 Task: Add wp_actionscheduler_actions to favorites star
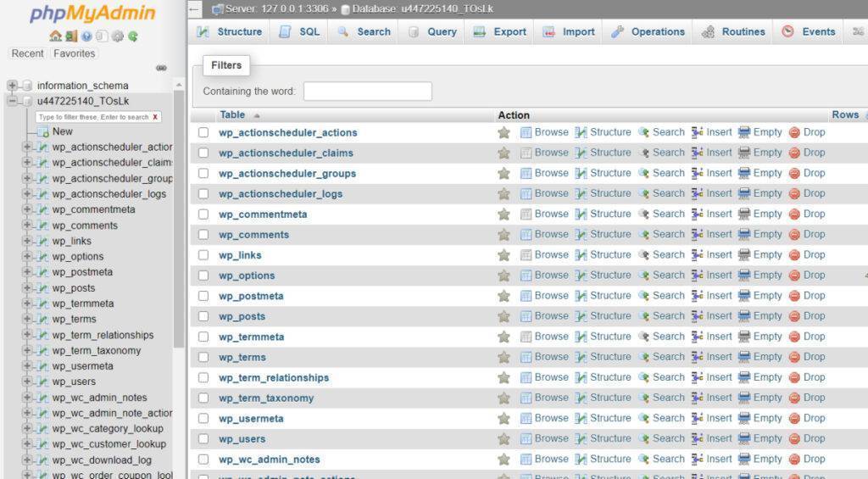tap(504, 132)
